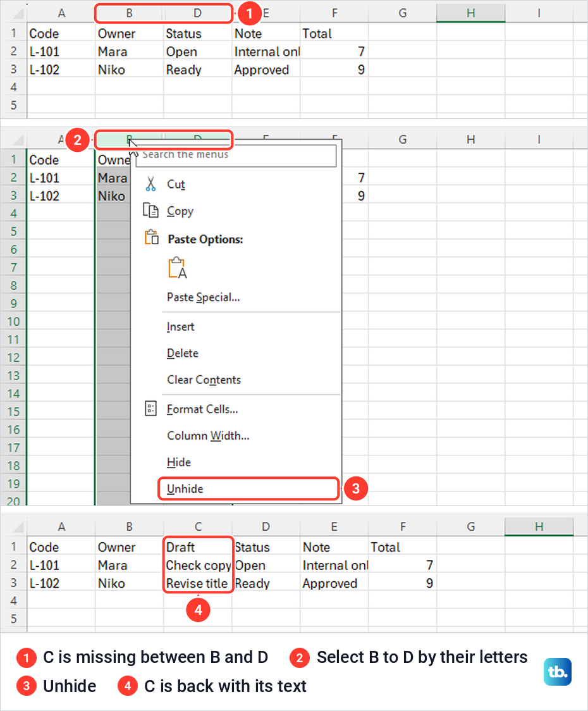Select the row 9 header
The width and height of the screenshot is (588, 711).
coord(14,304)
